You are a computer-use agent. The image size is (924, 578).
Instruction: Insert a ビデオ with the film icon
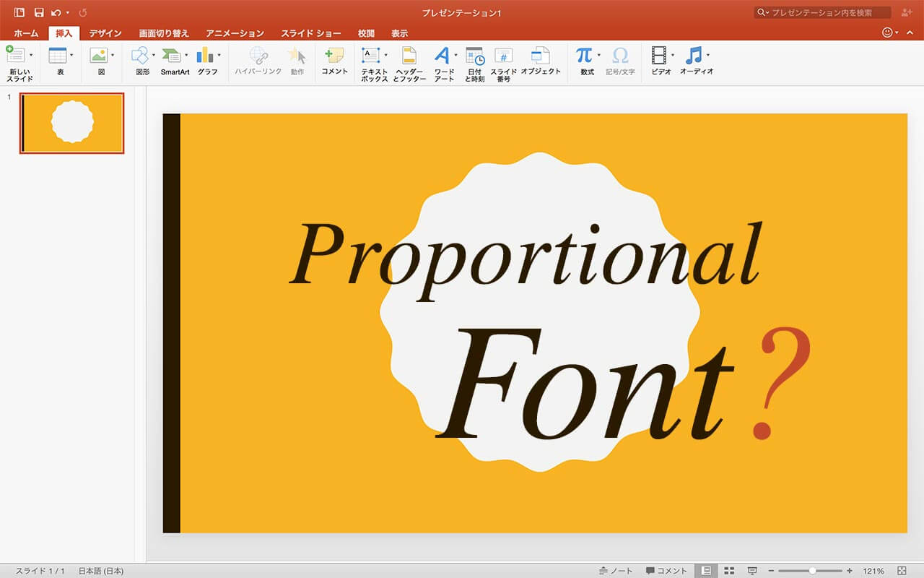tap(659, 56)
